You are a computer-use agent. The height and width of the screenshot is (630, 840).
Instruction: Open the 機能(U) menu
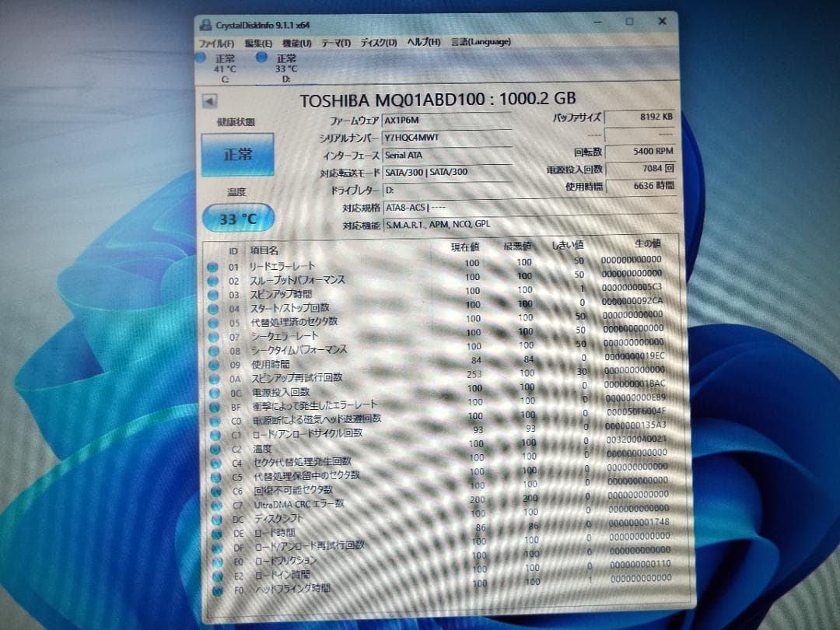tap(296, 43)
